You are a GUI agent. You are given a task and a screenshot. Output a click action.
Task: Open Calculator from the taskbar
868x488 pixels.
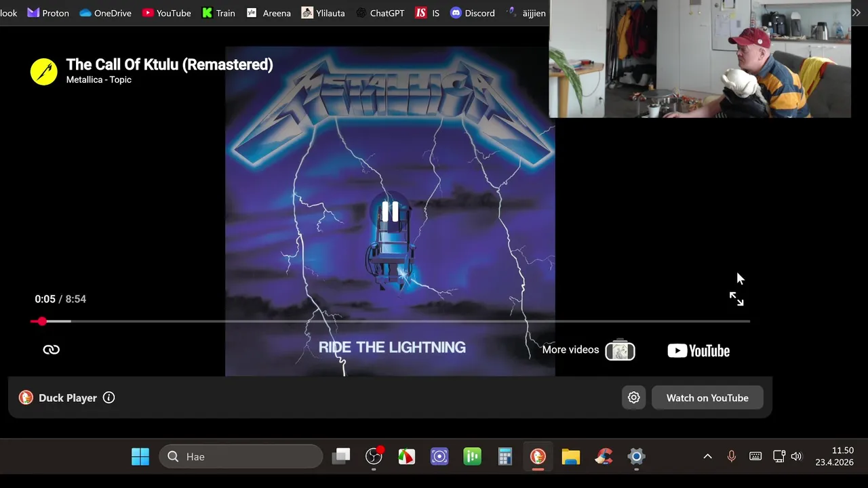(505, 457)
